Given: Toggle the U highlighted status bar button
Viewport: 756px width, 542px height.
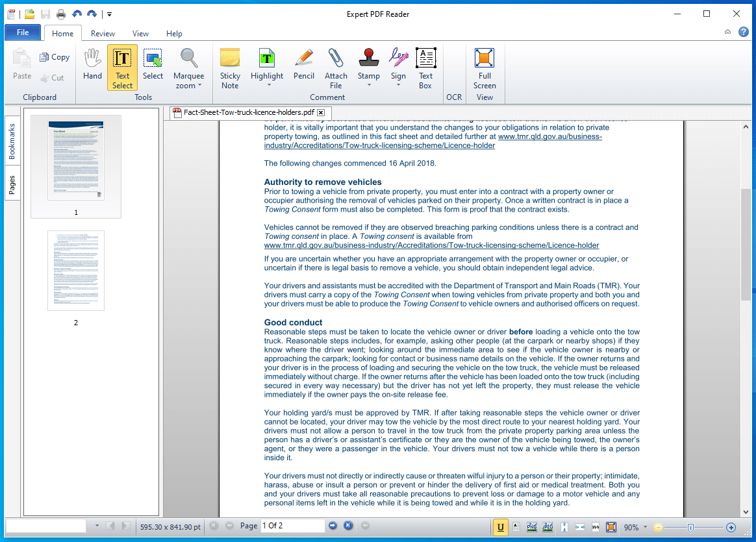Looking at the screenshot, I should coord(501,527).
